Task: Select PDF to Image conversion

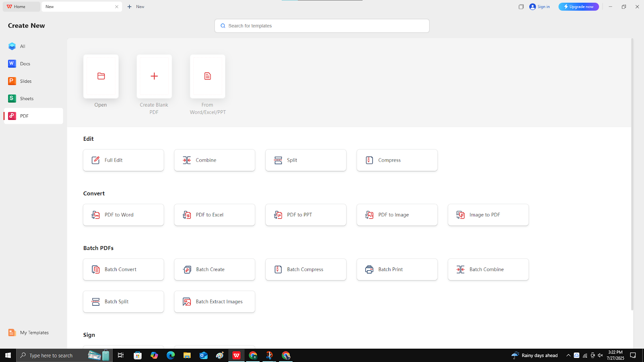Action: click(x=397, y=215)
